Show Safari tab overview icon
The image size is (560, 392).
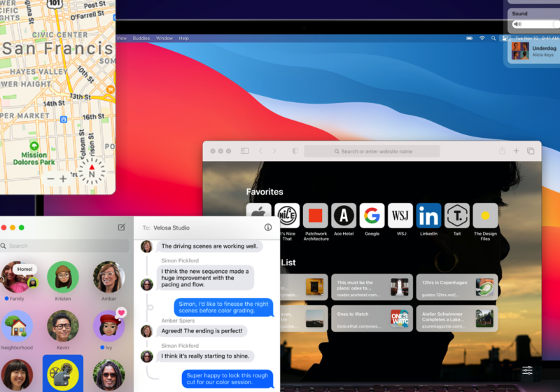pyautogui.click(x=531, y=151)
